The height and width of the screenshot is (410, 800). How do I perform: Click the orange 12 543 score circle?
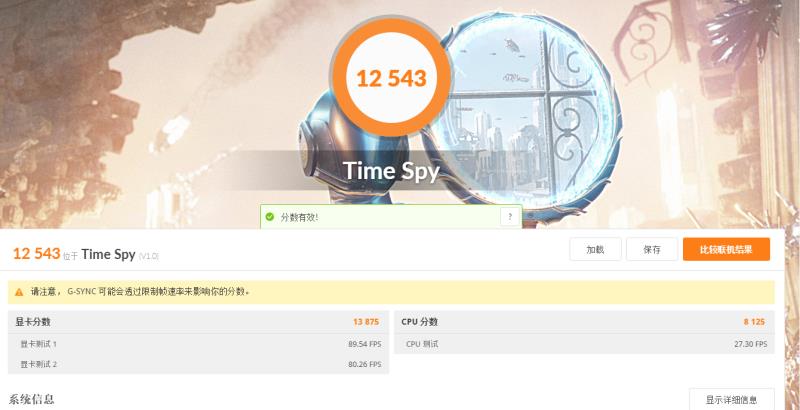tap(391, 78)
